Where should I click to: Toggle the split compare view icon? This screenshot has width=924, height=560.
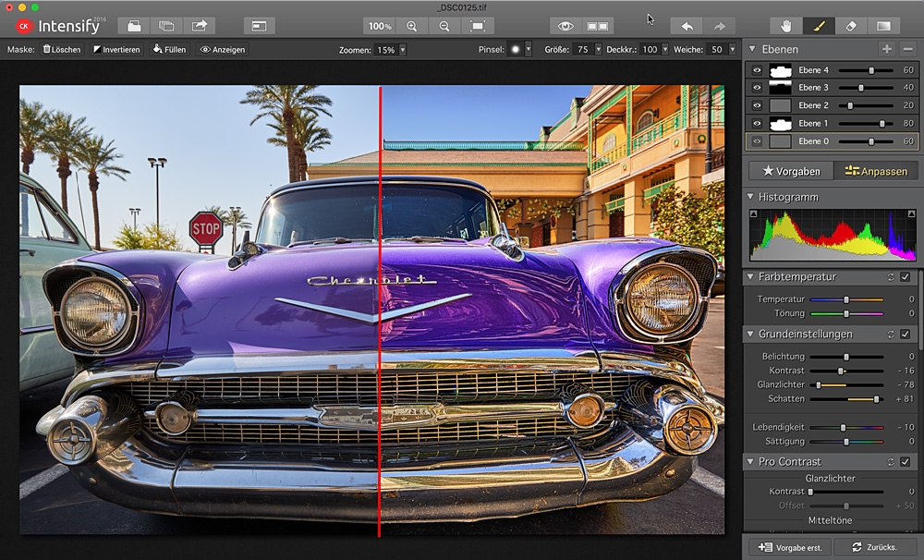click(598, 26)
